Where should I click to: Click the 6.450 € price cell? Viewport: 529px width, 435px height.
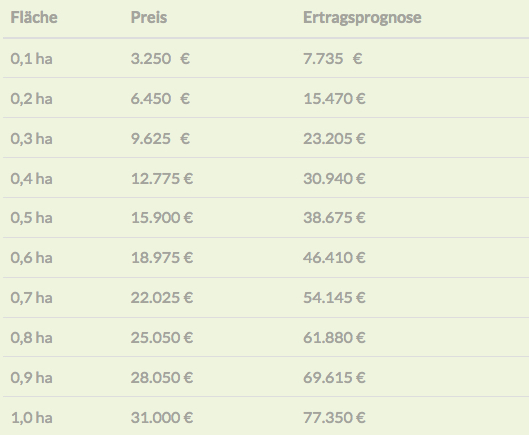pos(160,99)
